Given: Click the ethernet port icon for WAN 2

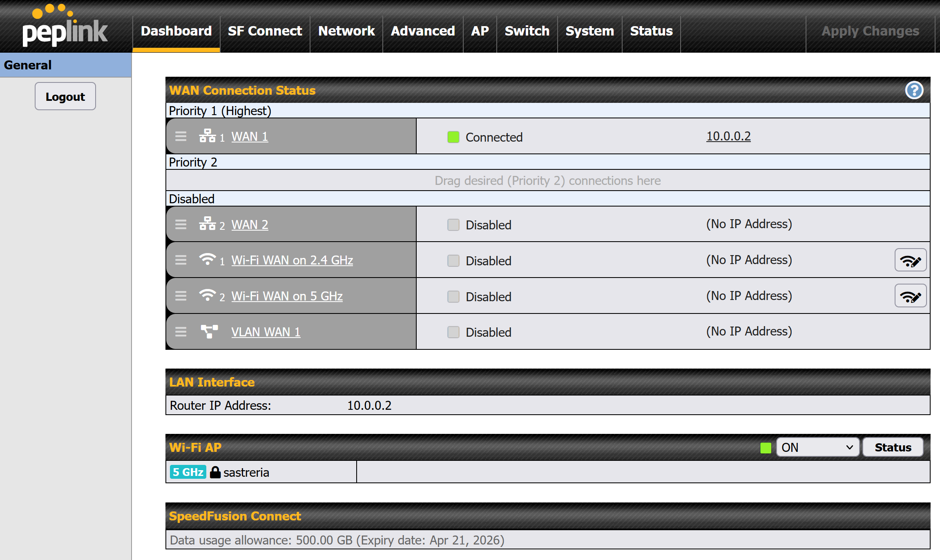Looking at the screenshot, I should tap(208, 224).
